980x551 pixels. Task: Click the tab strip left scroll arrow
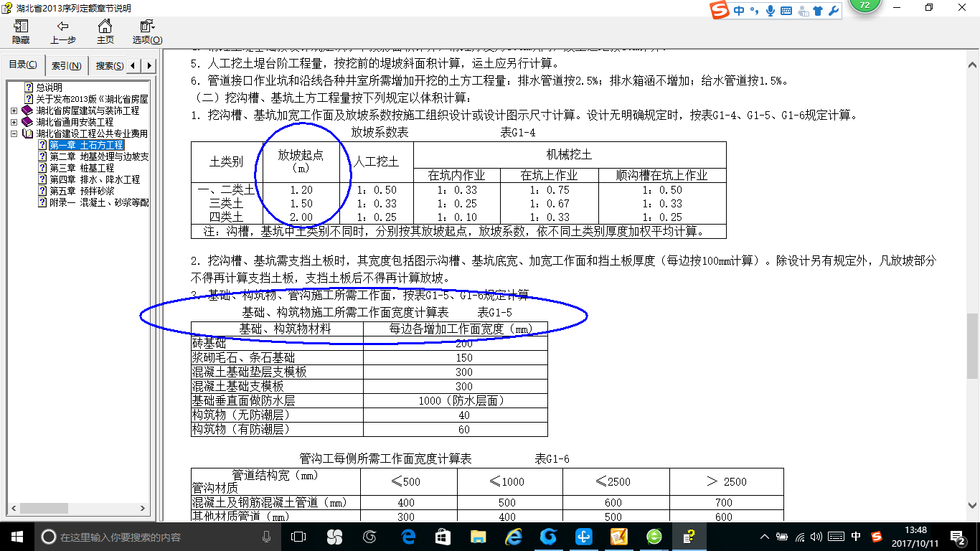tap(134, 66)
